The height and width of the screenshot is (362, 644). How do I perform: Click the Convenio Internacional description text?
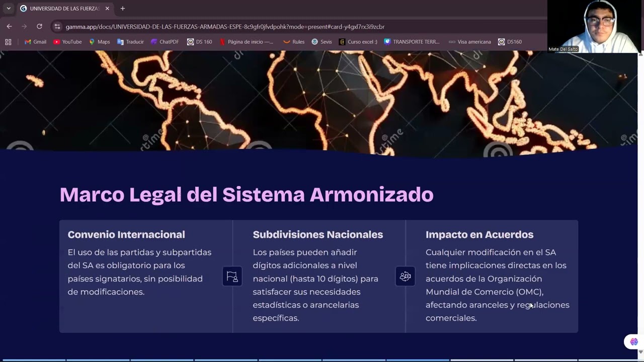tap(139, 272)
